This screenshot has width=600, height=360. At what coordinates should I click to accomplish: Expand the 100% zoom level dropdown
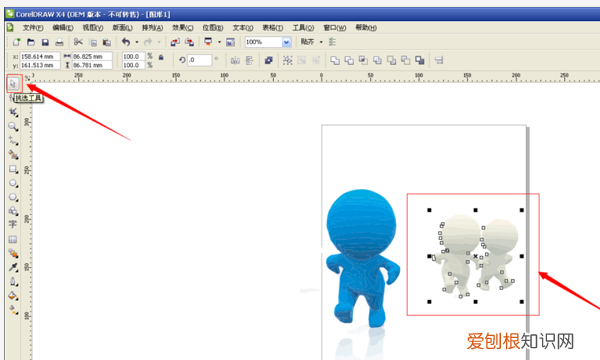(286, 42)
